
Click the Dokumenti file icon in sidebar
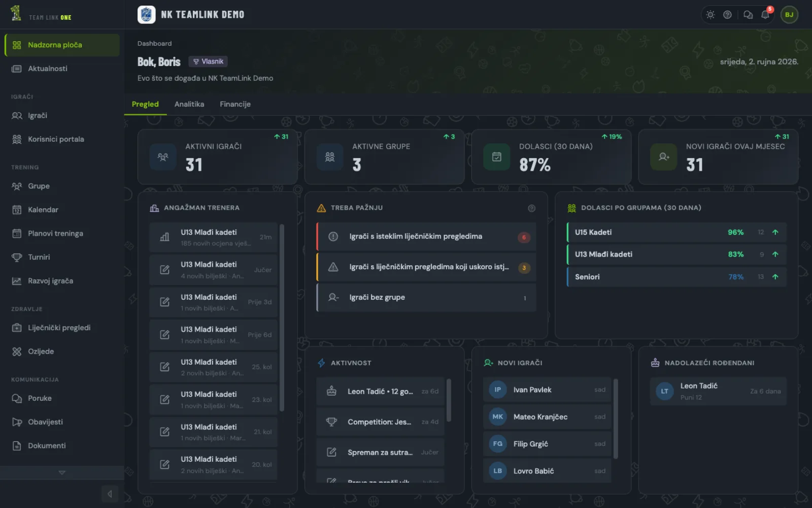click(x=17, y=446)
